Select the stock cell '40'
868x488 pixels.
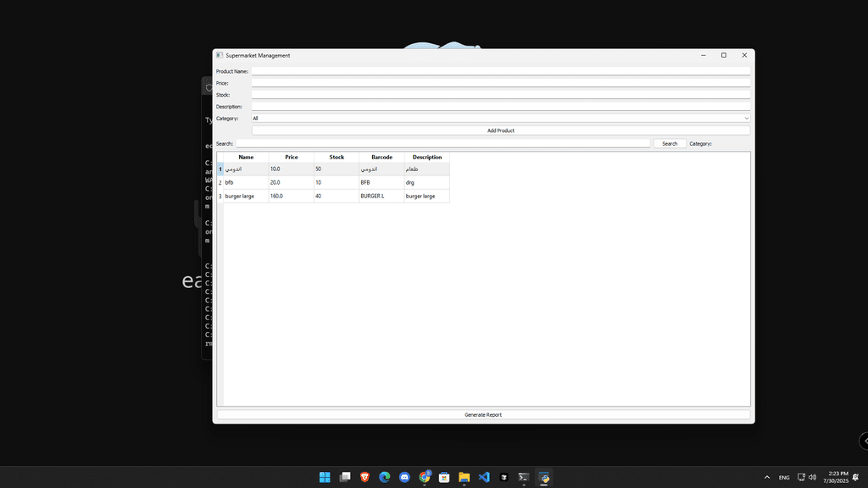pyautogui.click(x=337, y=196)
